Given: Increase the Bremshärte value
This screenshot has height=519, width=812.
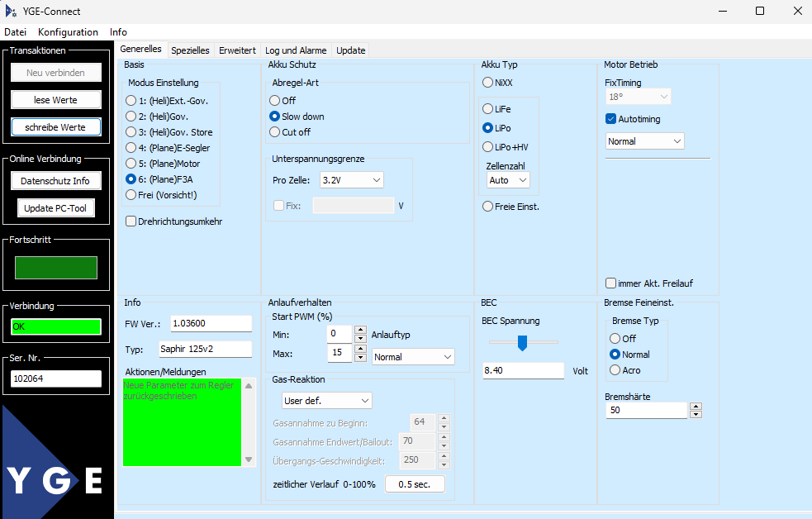Looking at the screenshot, I should coord(696,406).
